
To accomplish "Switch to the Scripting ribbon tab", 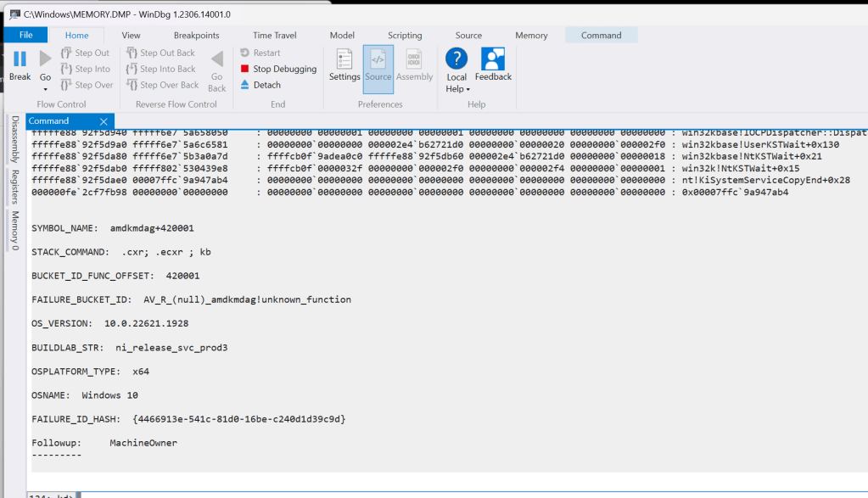I will coord(405,35).
